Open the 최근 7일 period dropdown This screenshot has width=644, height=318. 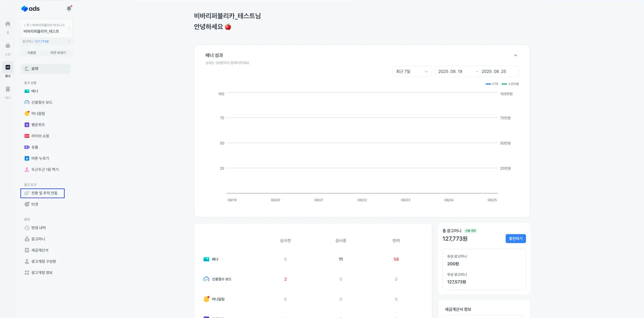[412, 71]
